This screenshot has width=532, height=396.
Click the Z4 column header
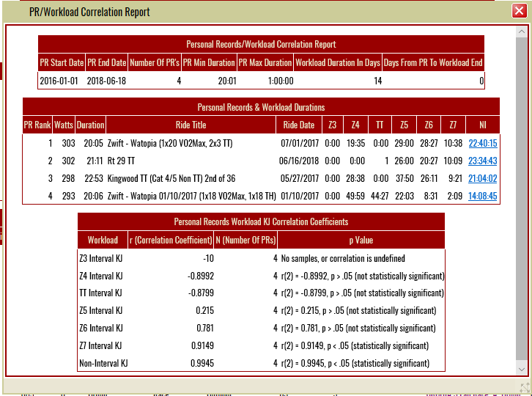click(355, 125)
